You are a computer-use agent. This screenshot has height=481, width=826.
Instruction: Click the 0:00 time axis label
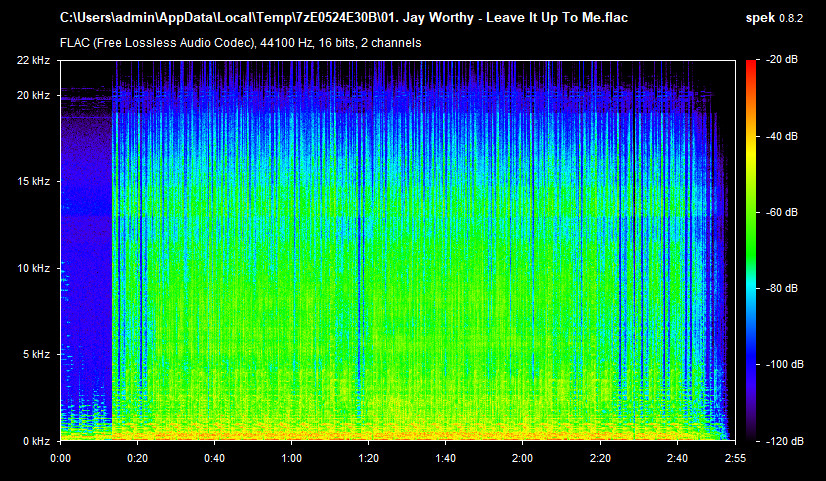coord(61,458)
